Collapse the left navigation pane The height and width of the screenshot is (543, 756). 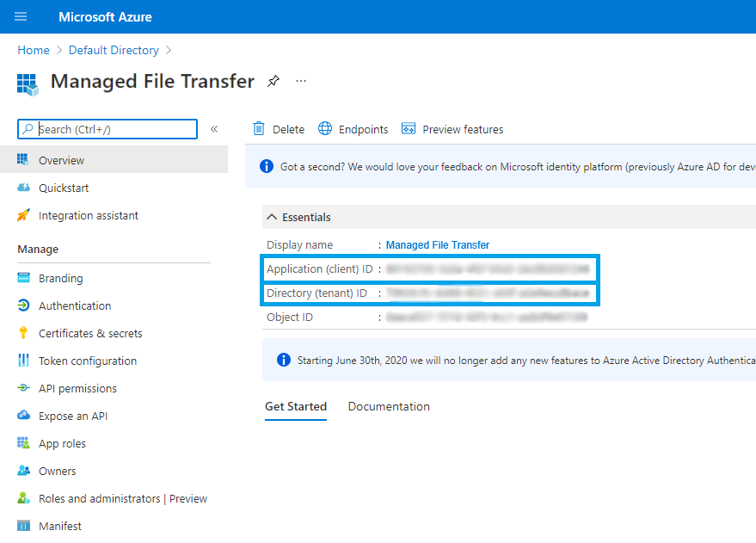[214, 129]
